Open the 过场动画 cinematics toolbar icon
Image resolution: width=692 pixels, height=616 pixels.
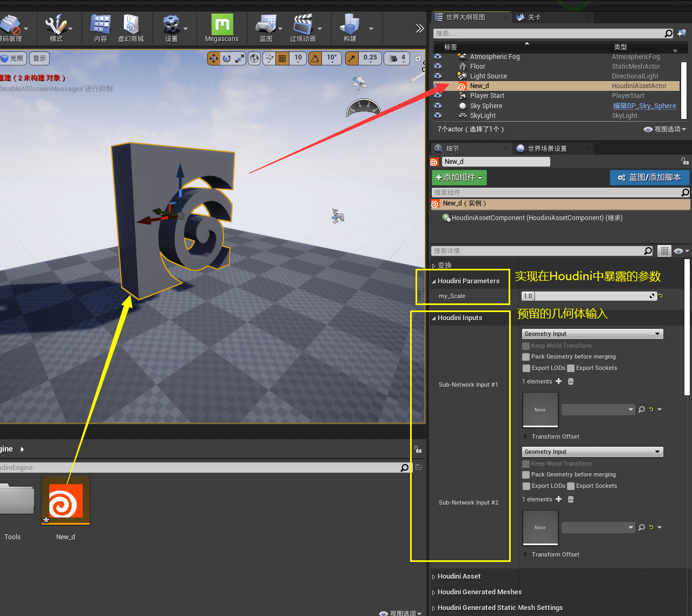(303, 28)
